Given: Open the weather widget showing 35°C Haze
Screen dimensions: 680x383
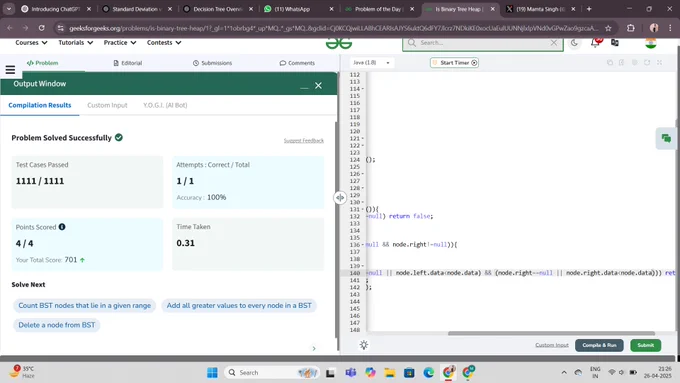Looking at the screenshot, I should pyautogui.click(x=23, y=372).
